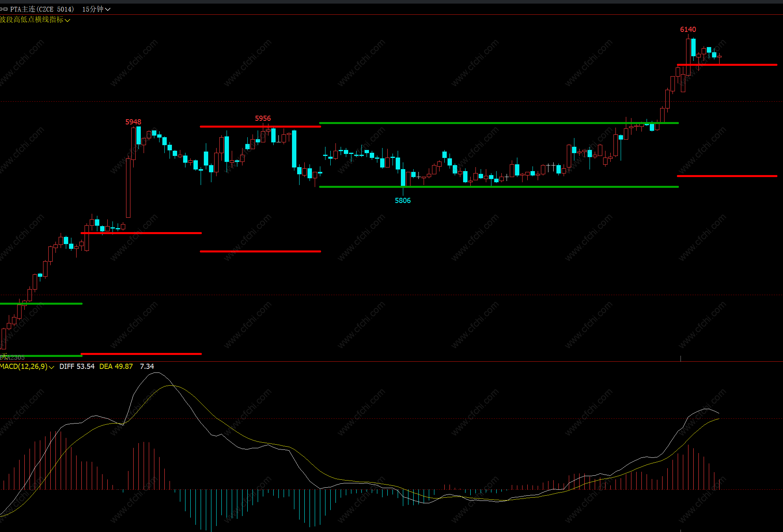Click the PTA主连(CZCE 5014) contract title
This screenshot has width=783, height=532.
pos(42,9)
